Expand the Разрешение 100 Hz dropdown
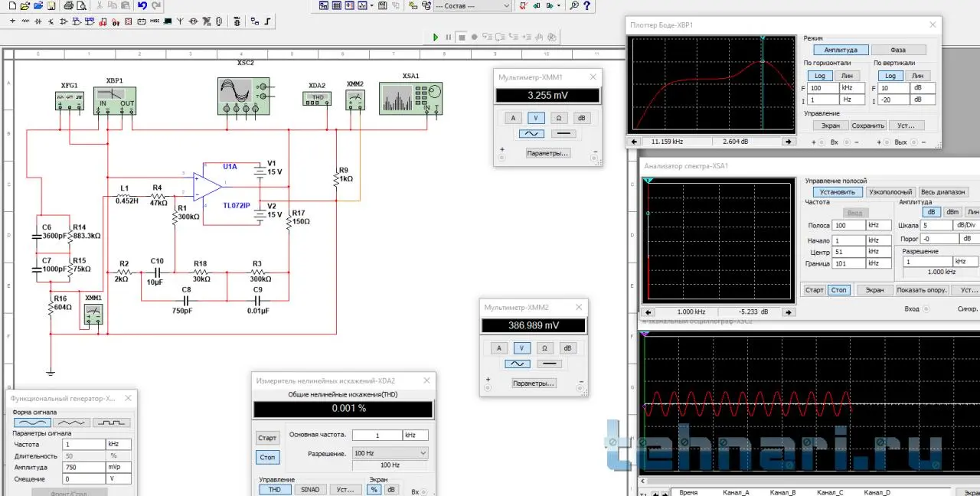The width and height of the screenshot is (980, 496). [x=389, y=453]
